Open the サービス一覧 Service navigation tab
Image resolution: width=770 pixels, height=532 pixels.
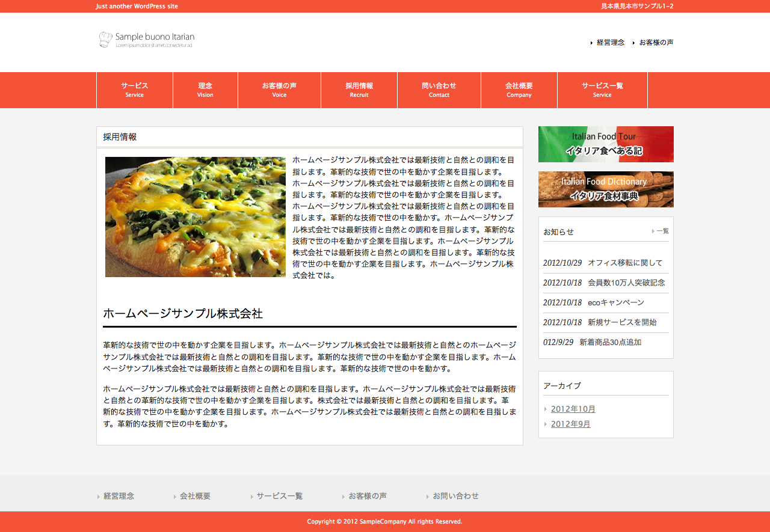602,90
